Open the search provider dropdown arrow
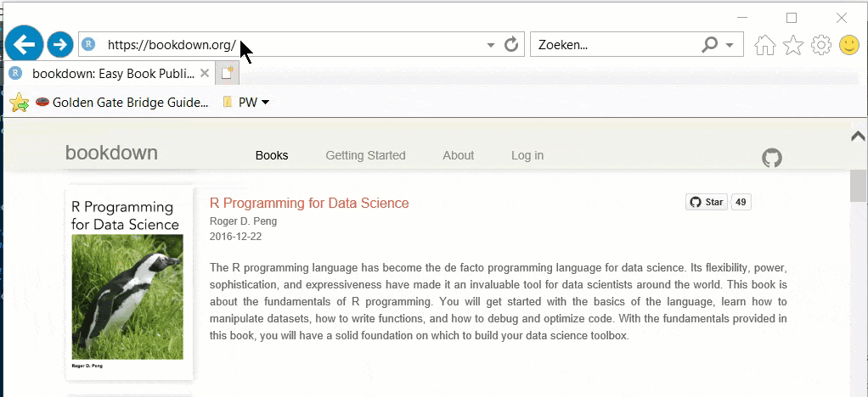The height and width of the screenshot is (397, 868). click(x=730, y=45)
